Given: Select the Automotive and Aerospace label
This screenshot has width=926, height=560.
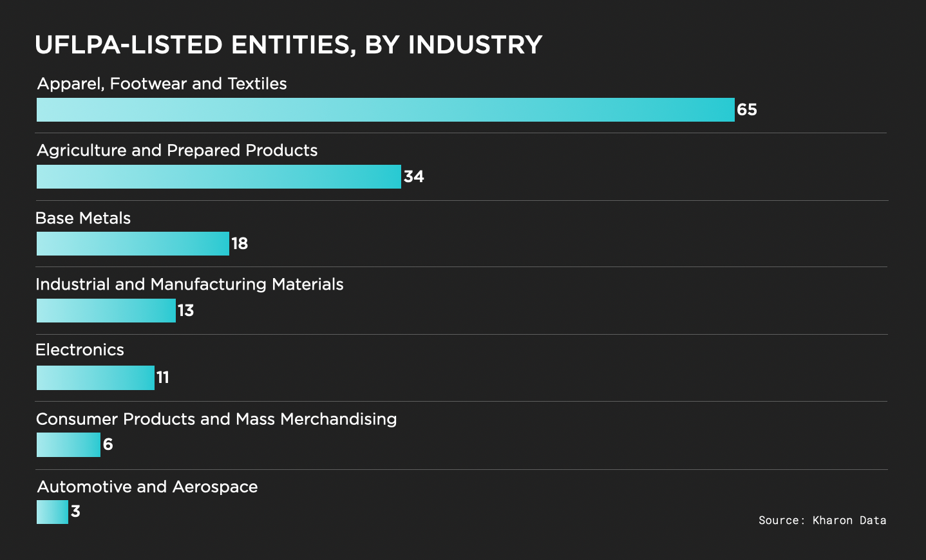Looking at the screenshot, I should 147,487.
